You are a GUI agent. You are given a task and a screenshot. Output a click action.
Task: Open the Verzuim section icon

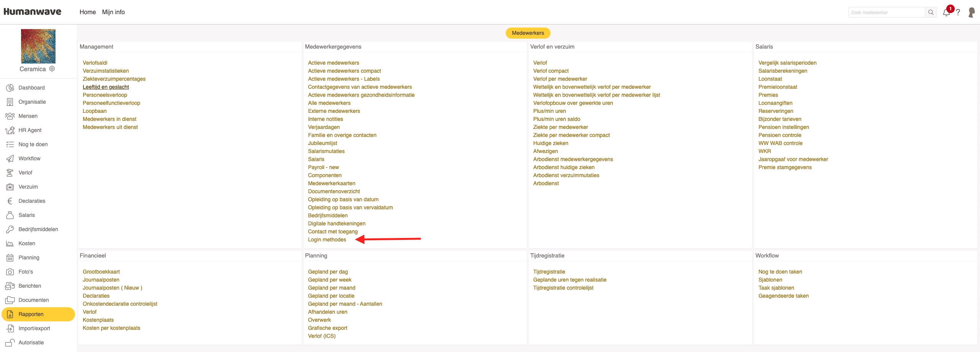point(10,187)
